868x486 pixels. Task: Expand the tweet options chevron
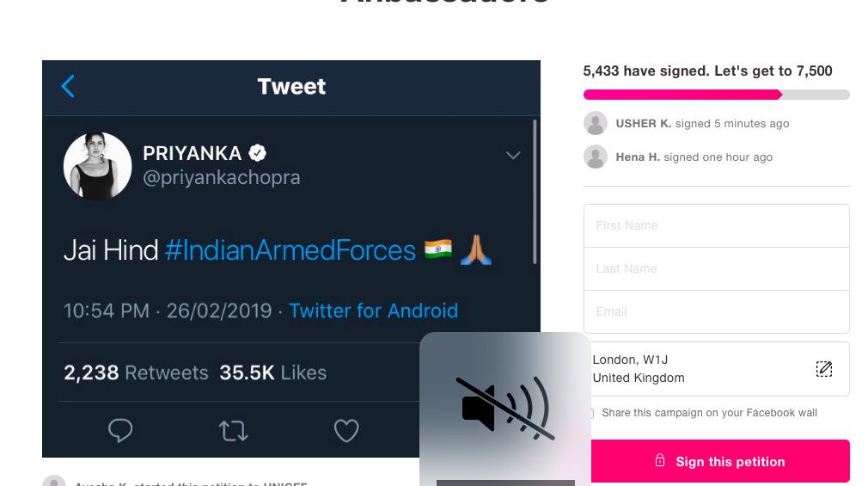pyautogui.click(x=513, y=156)
